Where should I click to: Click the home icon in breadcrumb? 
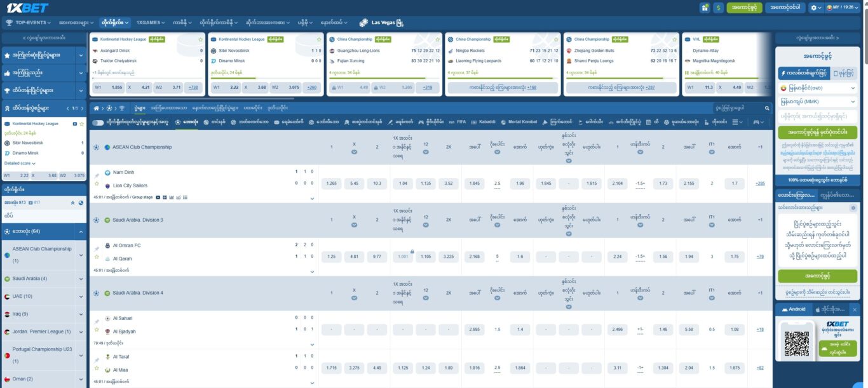coord(95,108)
